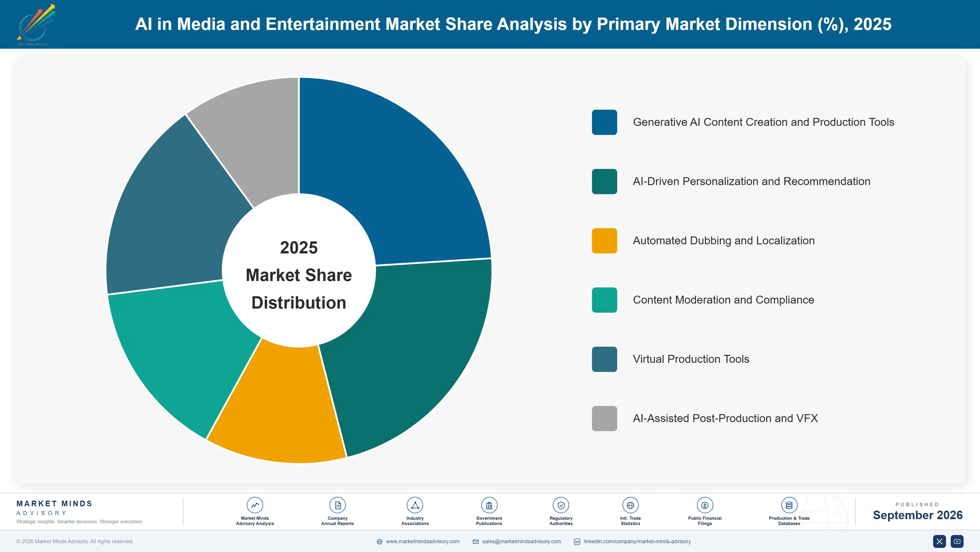Click the Public Financial Filings icon
The image size is (980, 552).
click(705, 505)
